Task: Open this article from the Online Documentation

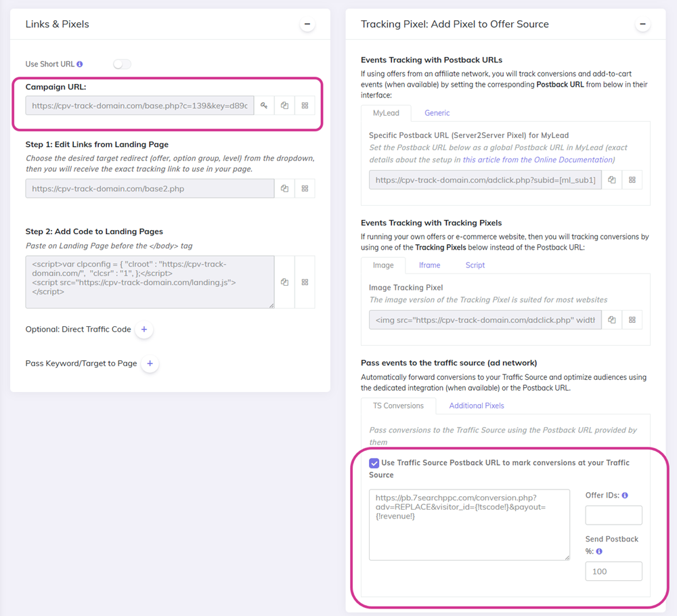Action: click(x=538, y=160)
